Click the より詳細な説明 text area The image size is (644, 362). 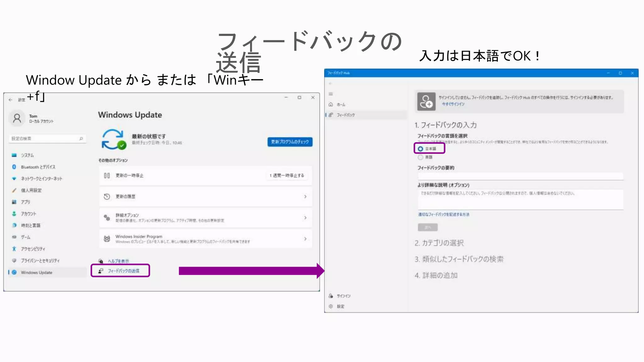coord(520,199)
